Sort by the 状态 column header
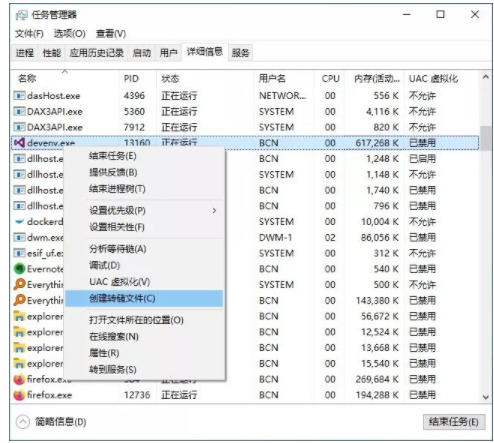This screenshot has height=443, width=494. point(205,79)
